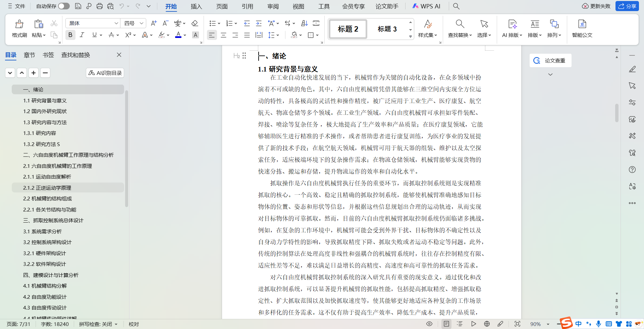The width and height of the screenshot is (644, 329).
Task: Toggle character shading A button
Action: pos(196,35)
